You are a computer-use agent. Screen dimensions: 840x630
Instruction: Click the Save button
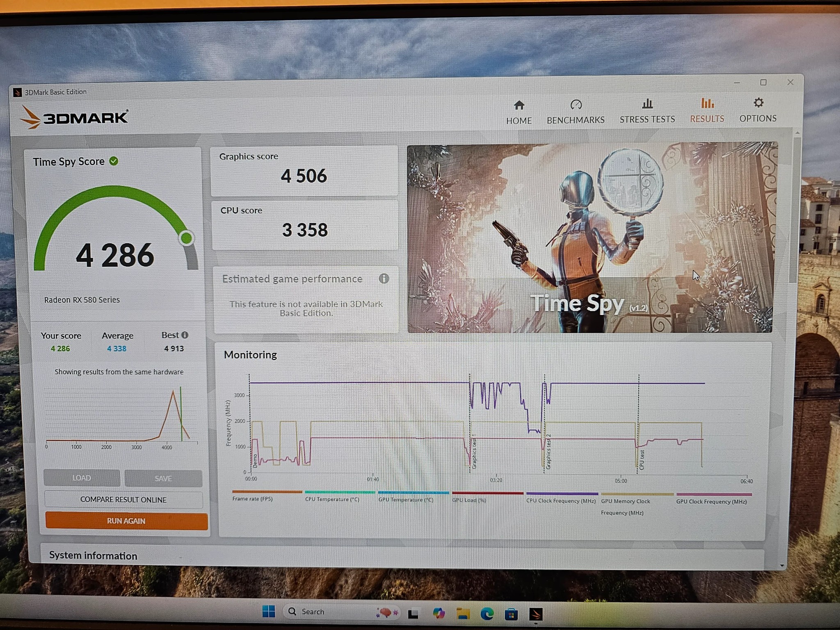coord(163,478)
